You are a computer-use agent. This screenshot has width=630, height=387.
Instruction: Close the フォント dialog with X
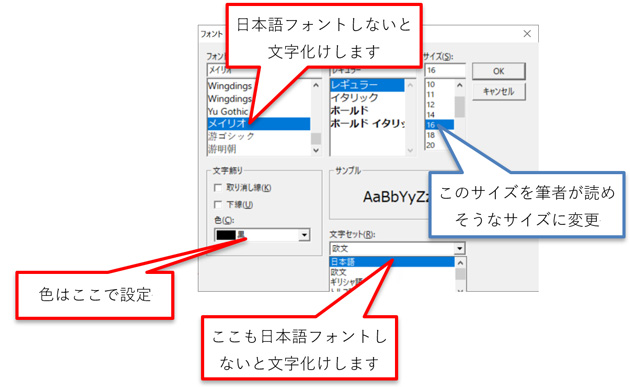(x=527, y=34)
